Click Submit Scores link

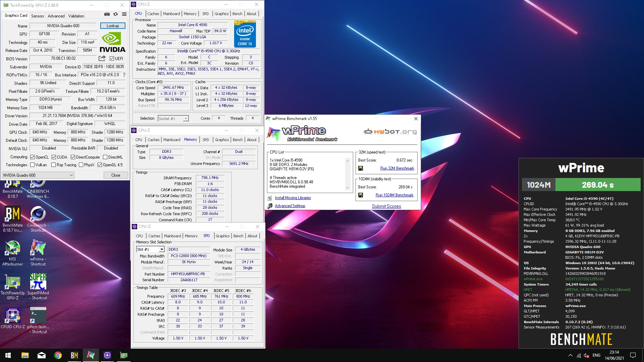coord(386,206)
